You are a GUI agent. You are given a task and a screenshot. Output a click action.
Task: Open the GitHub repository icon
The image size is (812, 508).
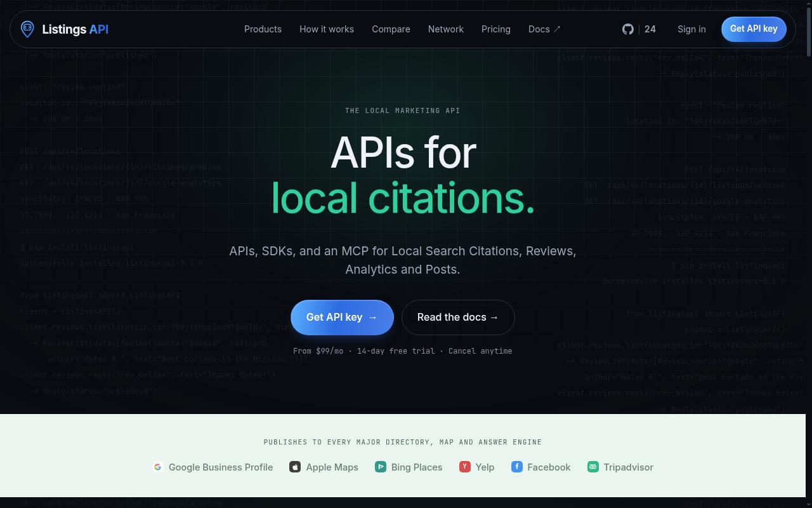point(628,29)
